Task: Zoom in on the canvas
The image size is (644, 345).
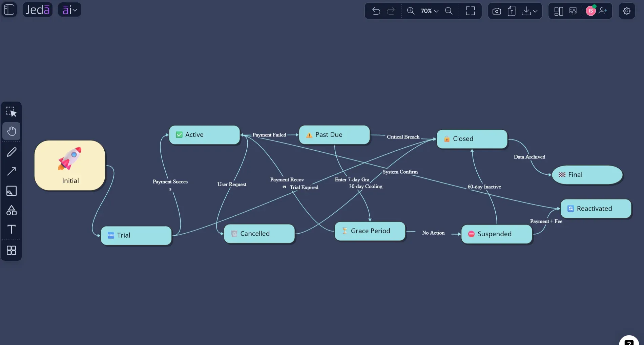Action: (x=411, y=11)
